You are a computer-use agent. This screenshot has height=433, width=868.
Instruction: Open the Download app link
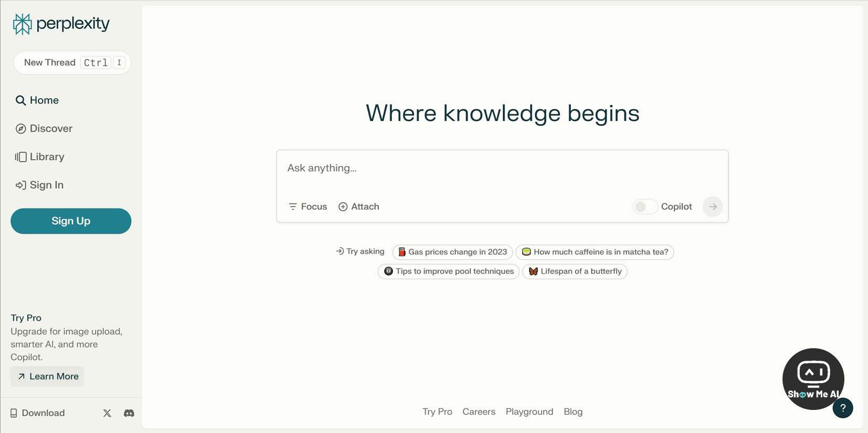[37, 413]
